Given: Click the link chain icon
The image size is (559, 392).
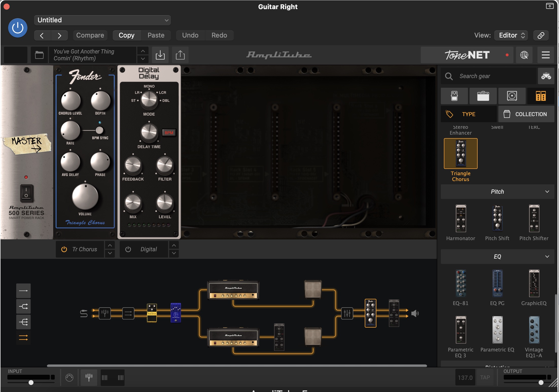Looking at the screenshot, I should pos(541,35).
